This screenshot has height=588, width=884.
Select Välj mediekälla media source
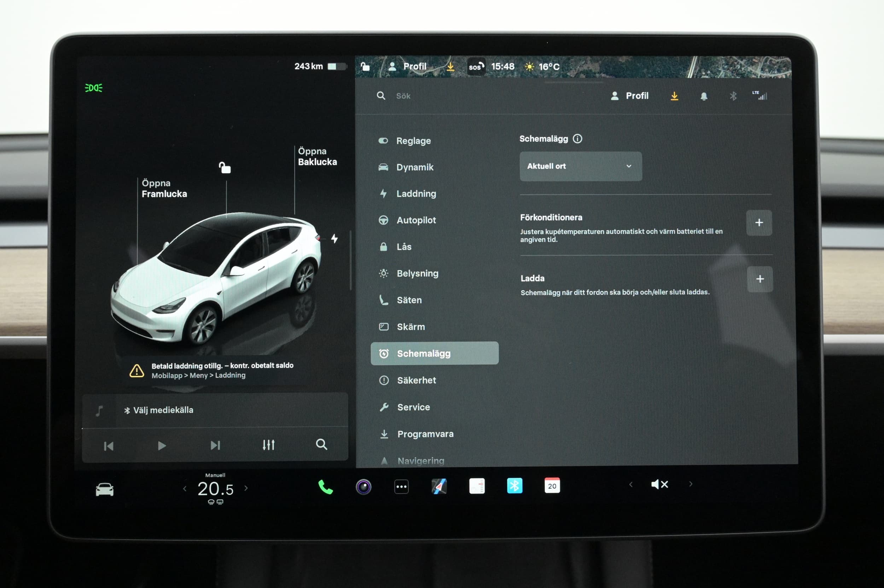tap(159, 410)
